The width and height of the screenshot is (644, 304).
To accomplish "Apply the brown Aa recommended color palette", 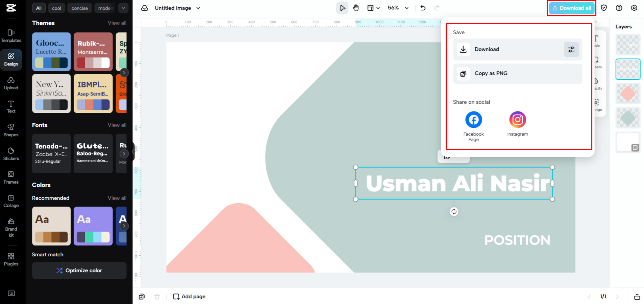I will pyautogui.click(x=51, y=226).
